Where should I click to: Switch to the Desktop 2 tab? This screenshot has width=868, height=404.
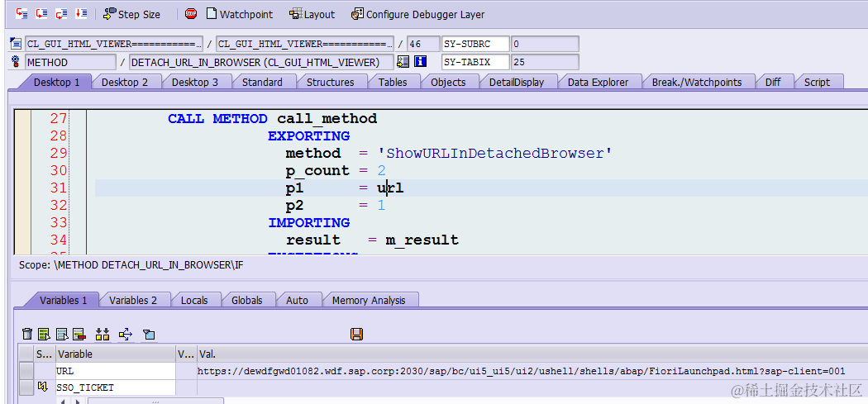tap(125, 82)
